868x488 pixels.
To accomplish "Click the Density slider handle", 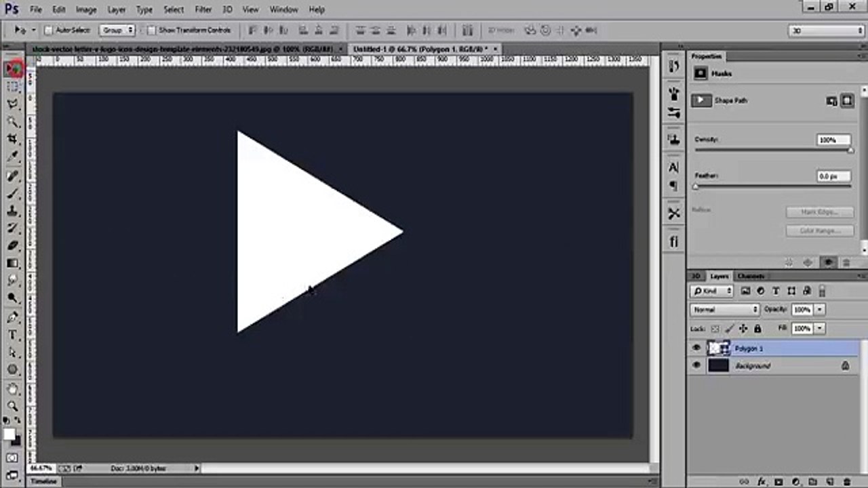I will 850,150.
